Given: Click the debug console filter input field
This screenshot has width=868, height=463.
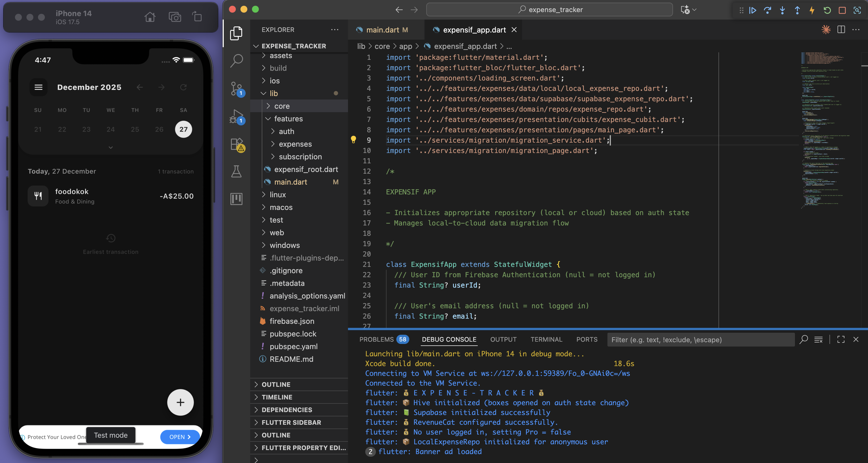Looking at the screenshot, I should tap(701, 340).
